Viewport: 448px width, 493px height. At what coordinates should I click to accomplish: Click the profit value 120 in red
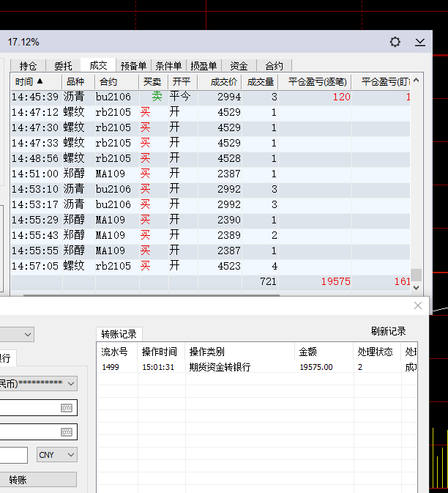[342, 97]
